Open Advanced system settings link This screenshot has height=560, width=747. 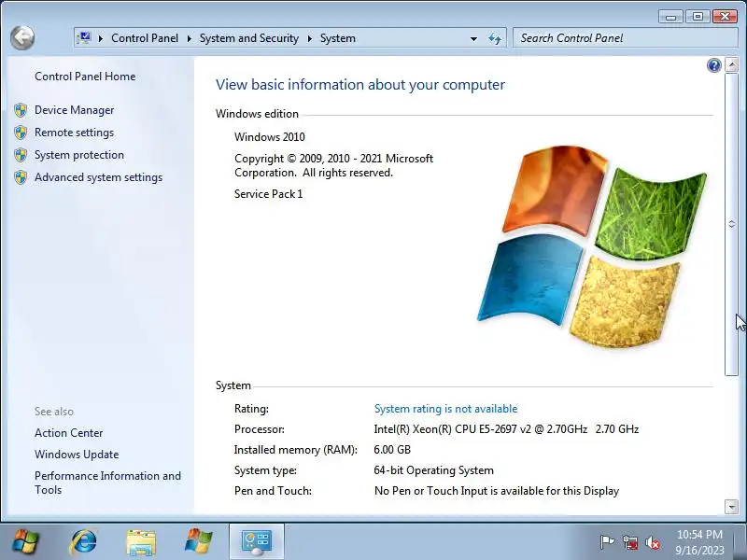tap(99, 177)
